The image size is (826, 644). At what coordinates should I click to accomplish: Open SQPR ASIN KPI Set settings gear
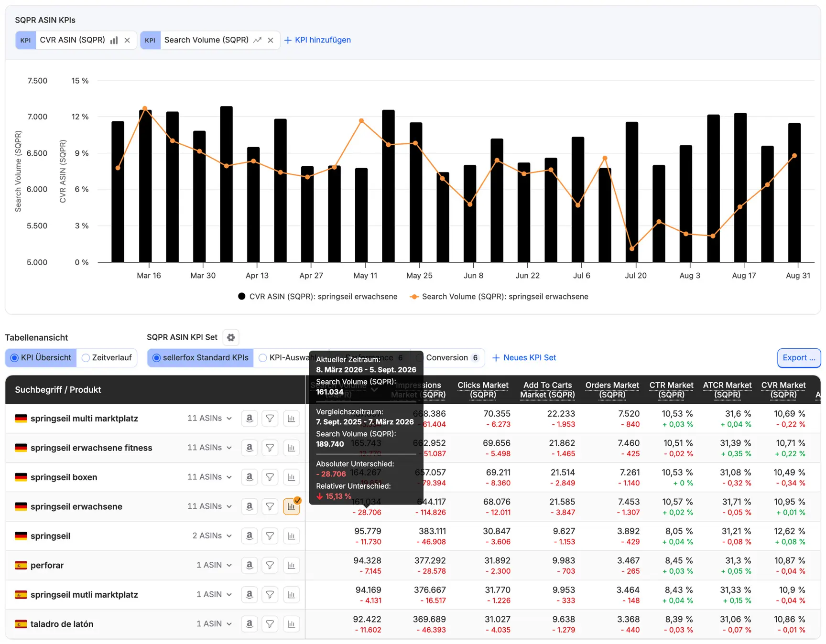231,337
